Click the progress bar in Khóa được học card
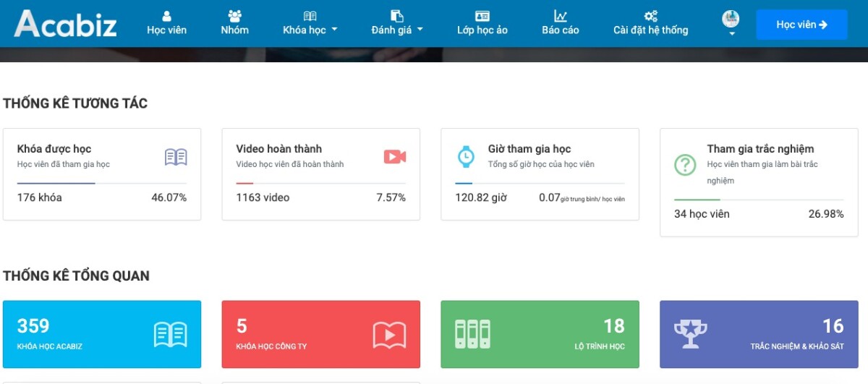Viewport: 868px width, 384px height. (102, 184)
